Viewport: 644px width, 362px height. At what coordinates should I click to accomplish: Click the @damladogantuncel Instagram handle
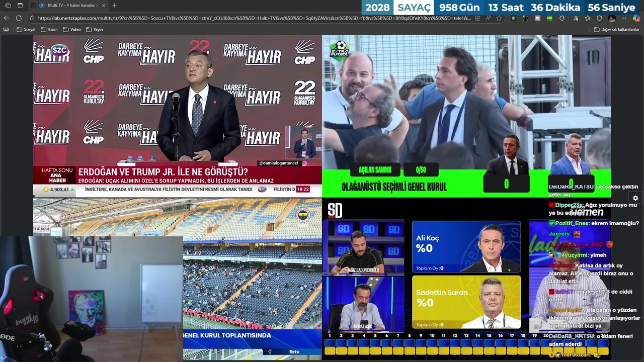(279, 163)
